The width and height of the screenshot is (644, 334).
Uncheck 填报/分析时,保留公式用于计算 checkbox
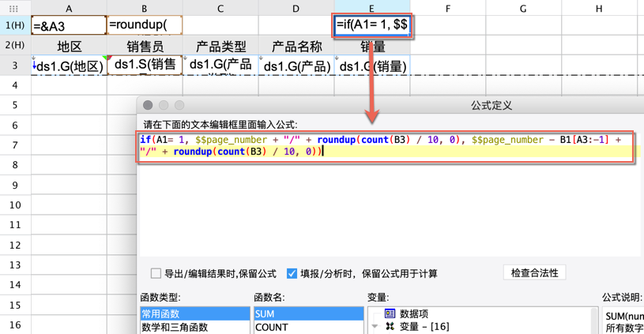292,273
